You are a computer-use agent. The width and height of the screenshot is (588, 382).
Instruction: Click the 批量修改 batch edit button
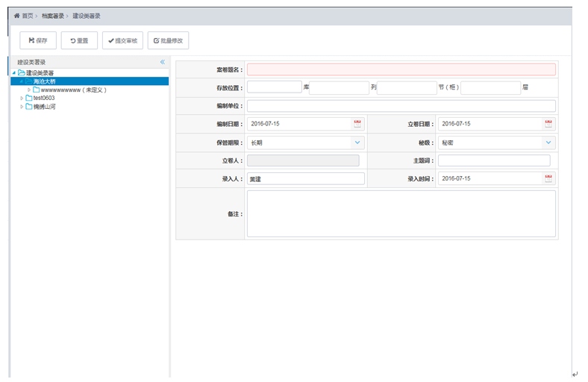(169, 40)
